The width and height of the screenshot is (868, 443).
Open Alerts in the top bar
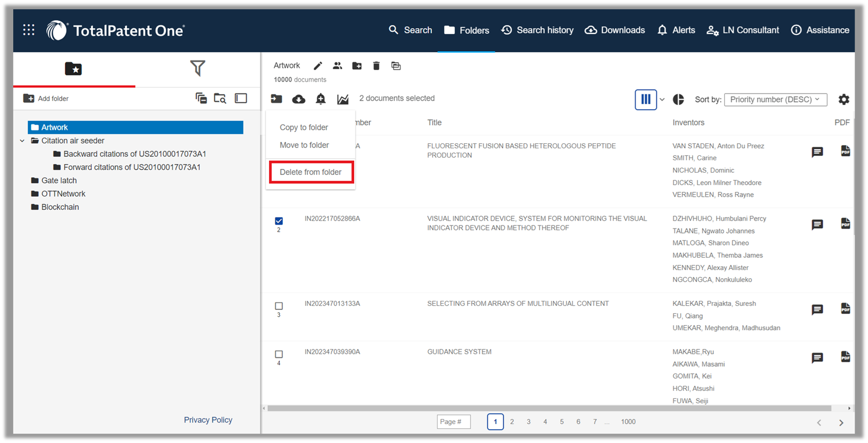tap(676, 30)
